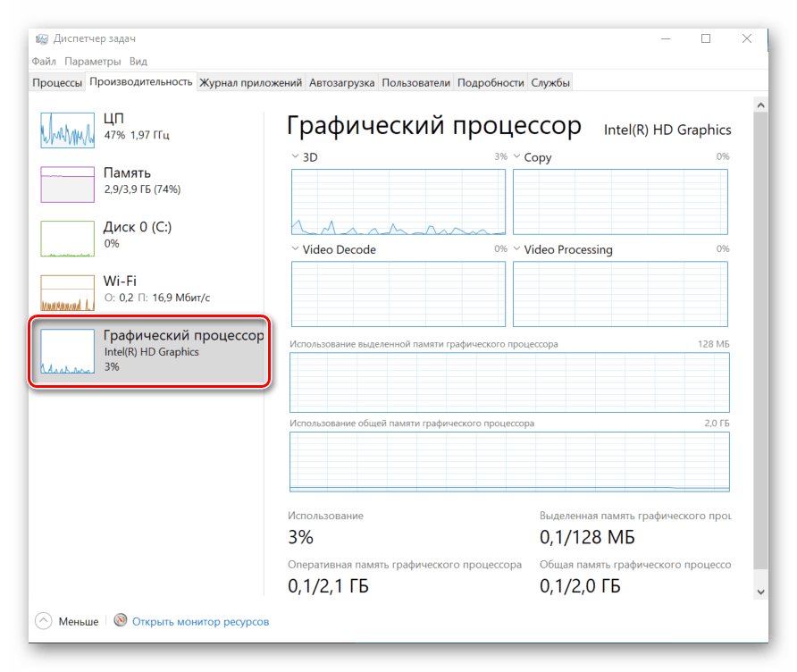Viewport: 797px width, 672px height.
Task: Click the scrollbar down arrow
Action: [x=760, y=592]
